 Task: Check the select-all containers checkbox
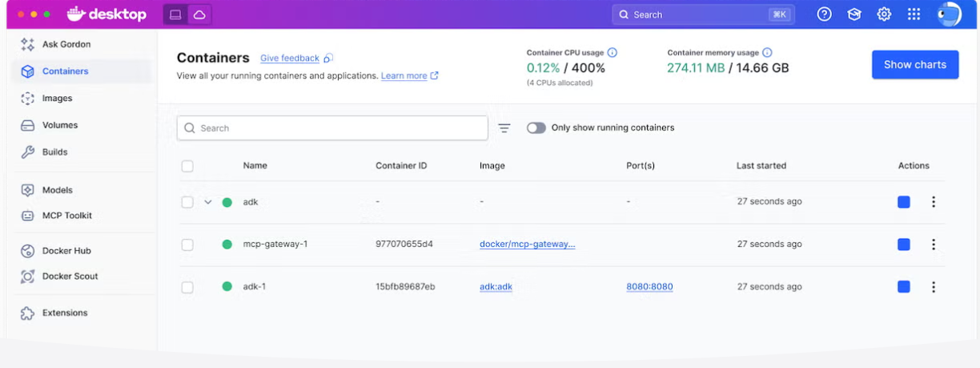pyautogui.click(x=187, y=166)
